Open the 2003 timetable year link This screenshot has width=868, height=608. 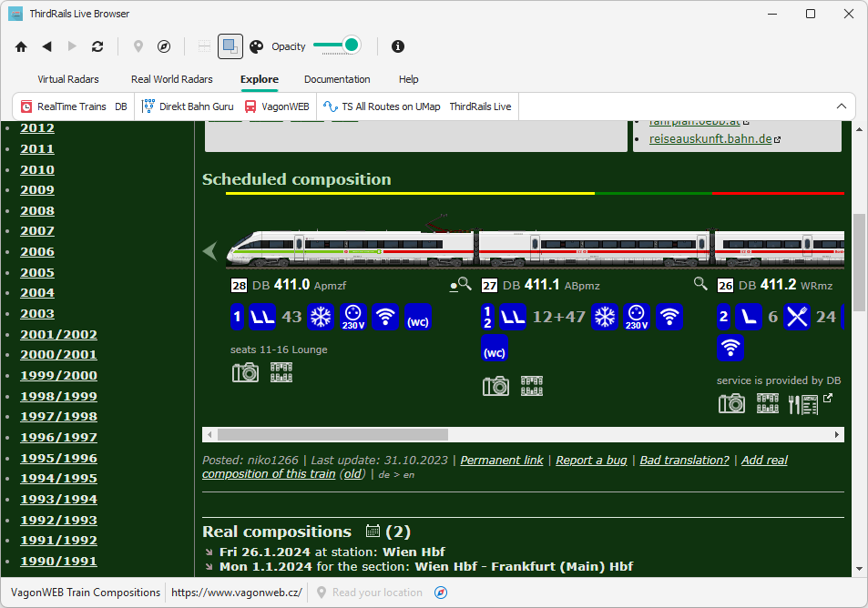tap(37, 314)
